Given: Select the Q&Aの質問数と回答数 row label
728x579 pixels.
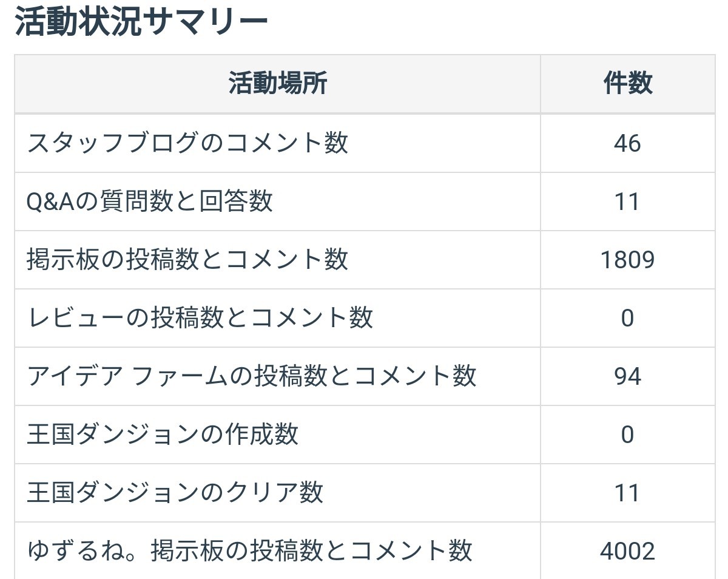Looking at the screenshot, I should pos(150,201).
